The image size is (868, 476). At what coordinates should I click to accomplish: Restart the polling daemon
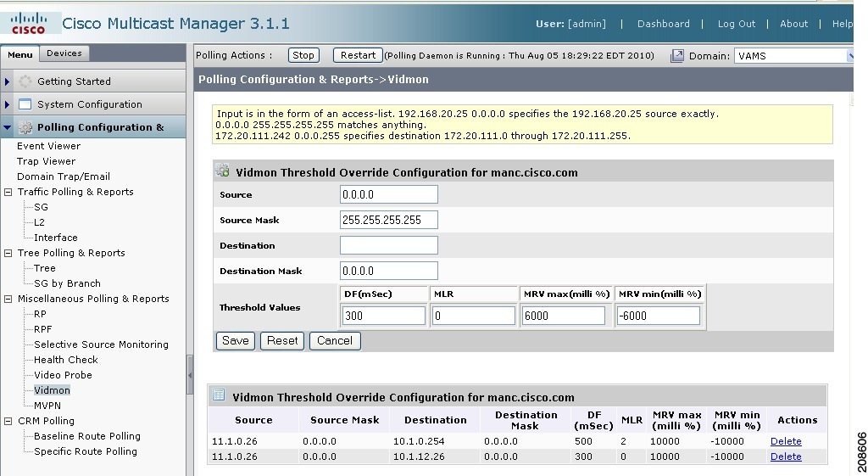358,55
